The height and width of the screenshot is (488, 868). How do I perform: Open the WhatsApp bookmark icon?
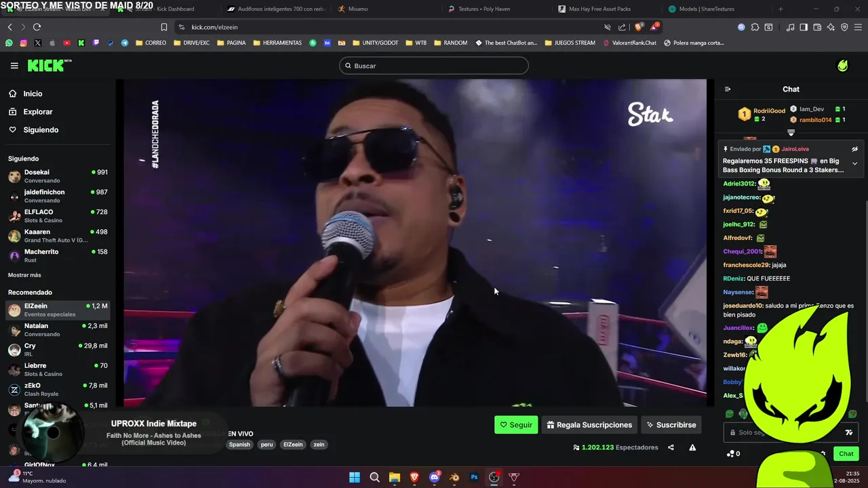point(9,43)
